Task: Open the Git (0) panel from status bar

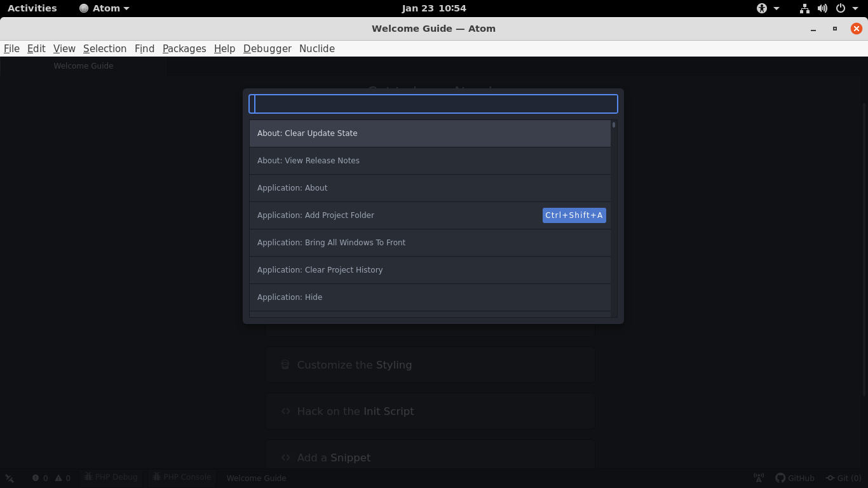Action: tap(843, 478)
